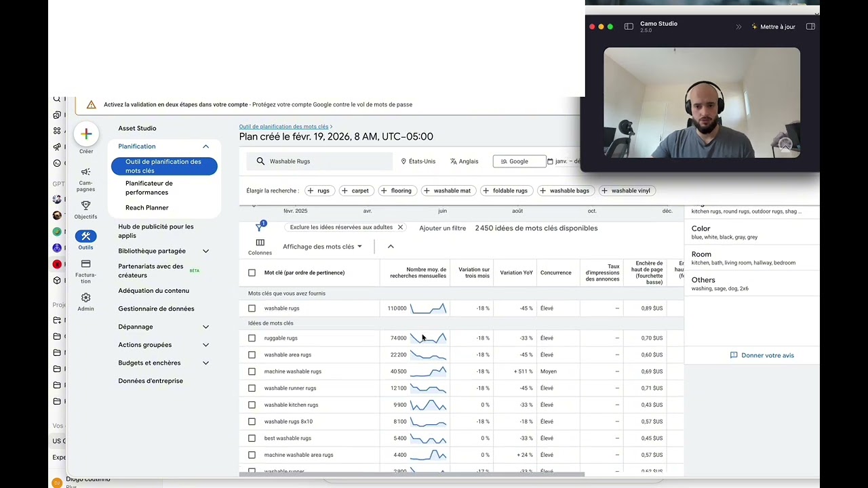Open Campagnes megaphone icon in sidebar

coord(85,172)
